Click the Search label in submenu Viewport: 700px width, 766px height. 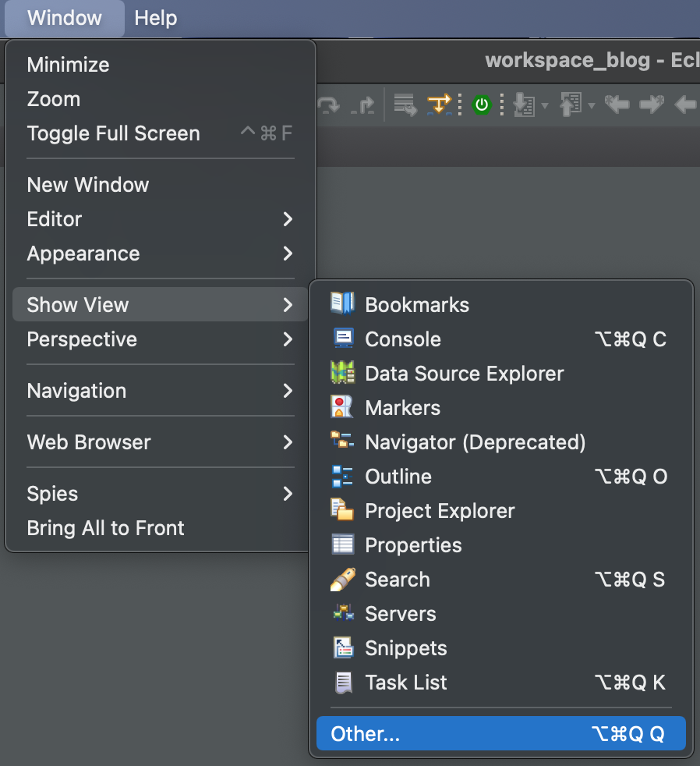coord(398,580)
